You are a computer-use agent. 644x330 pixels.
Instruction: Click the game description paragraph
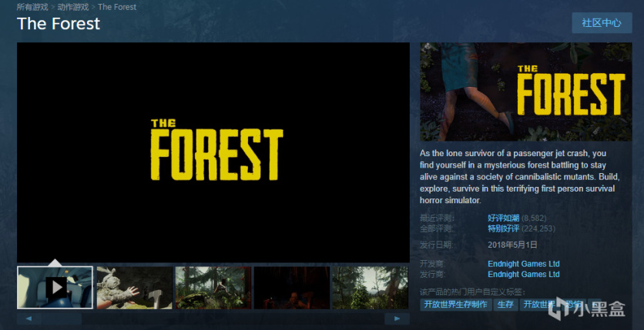point(520,177)
